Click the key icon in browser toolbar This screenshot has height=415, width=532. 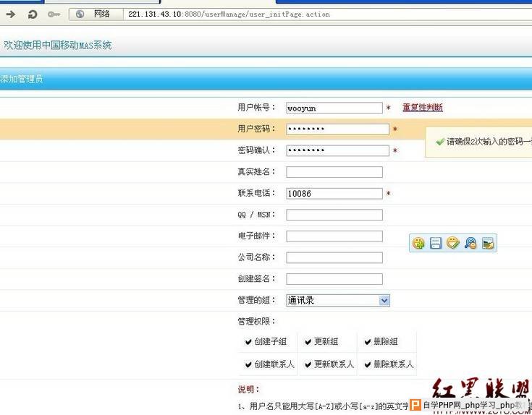coord(54,14)
